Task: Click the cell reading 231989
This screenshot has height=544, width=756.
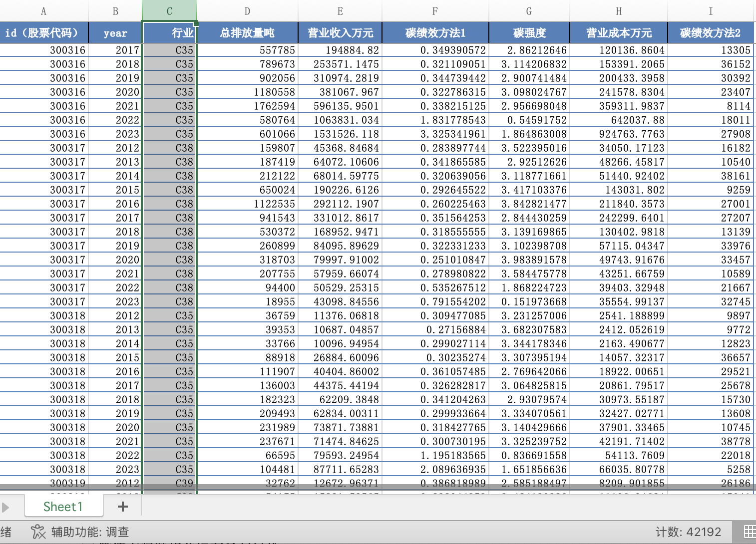Action: 247,427
